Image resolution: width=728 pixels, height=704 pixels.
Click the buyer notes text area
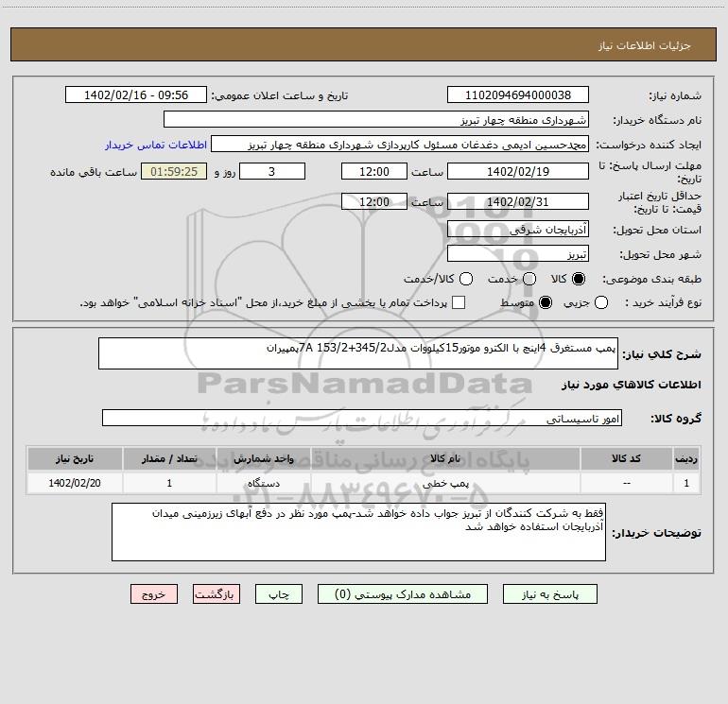(x=358, y=532)
